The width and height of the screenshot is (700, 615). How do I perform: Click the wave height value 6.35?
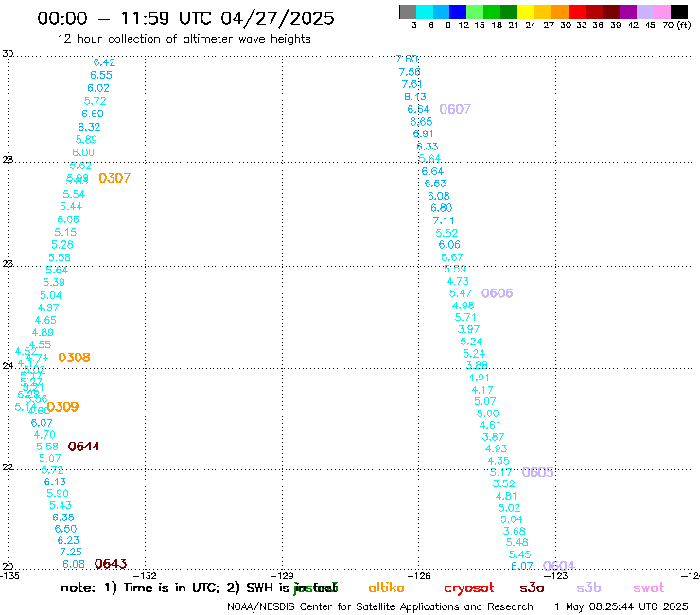click(63, 518)
